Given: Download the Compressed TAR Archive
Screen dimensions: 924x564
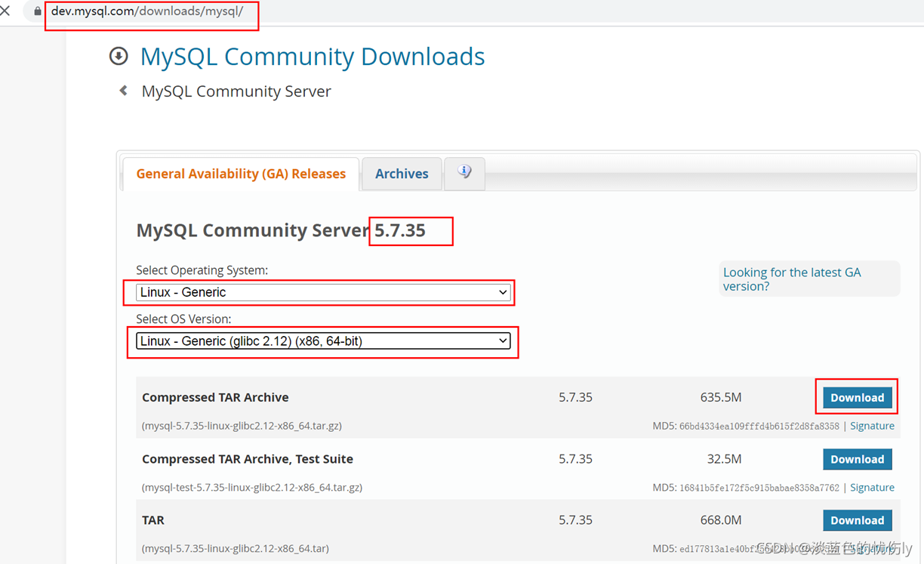Looking at the screenshot, I should pyautogui.click(x=856, y=396).
